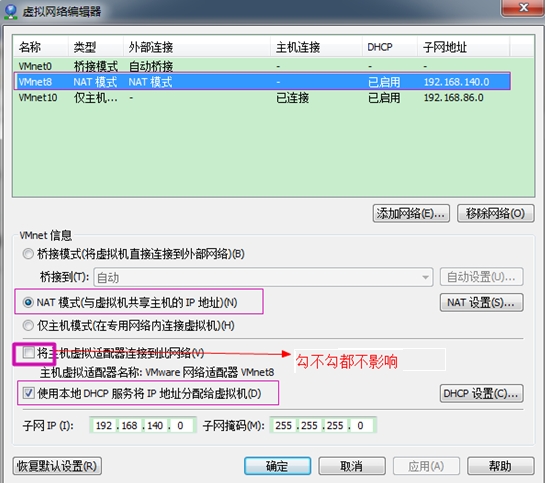The width and height of the screenshot is (545, 483).
Task: Click subnet IP third octet field 140
Action: pos(155,425)
